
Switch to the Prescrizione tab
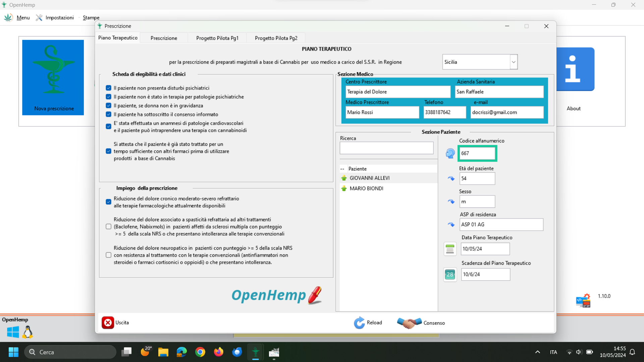click(x=164, y=38)
